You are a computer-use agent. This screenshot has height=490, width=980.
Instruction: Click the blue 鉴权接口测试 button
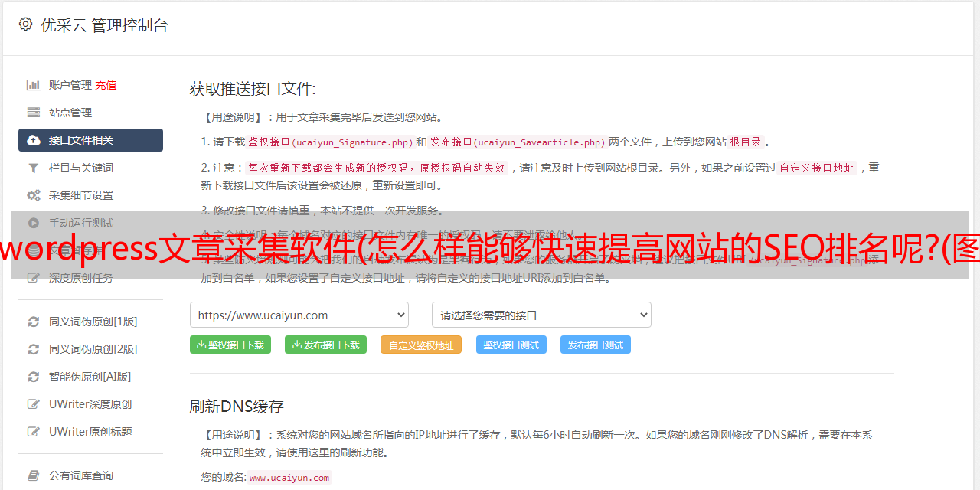pyautogui.click(x=511, y=345)
